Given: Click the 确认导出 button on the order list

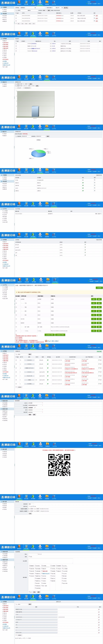Looking at the screenshot, I should click(66, 8).
